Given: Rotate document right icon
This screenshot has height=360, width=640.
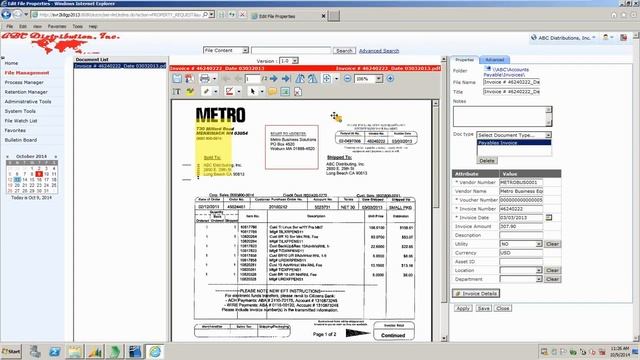Looking at the screenshot, I should pyautogui.click(x=313, y=78).
